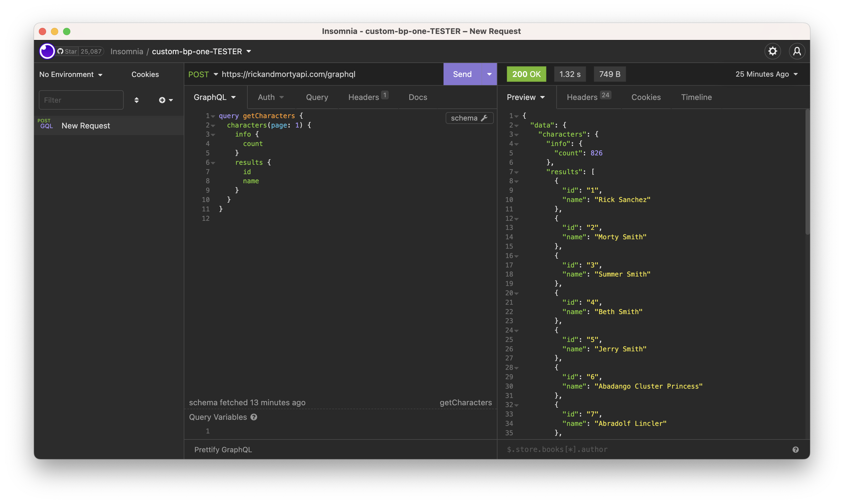Click the schema wrench button
844x504 pixels.
pyautogui.click(x=469, y=118)
